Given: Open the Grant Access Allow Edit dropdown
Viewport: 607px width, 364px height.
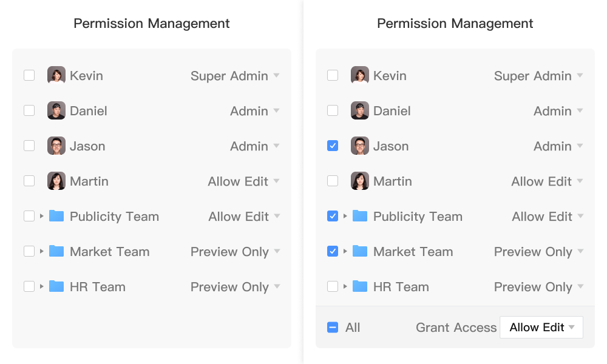Looking at the screenshot, I should pyautogui.click(x=541, y=327).
